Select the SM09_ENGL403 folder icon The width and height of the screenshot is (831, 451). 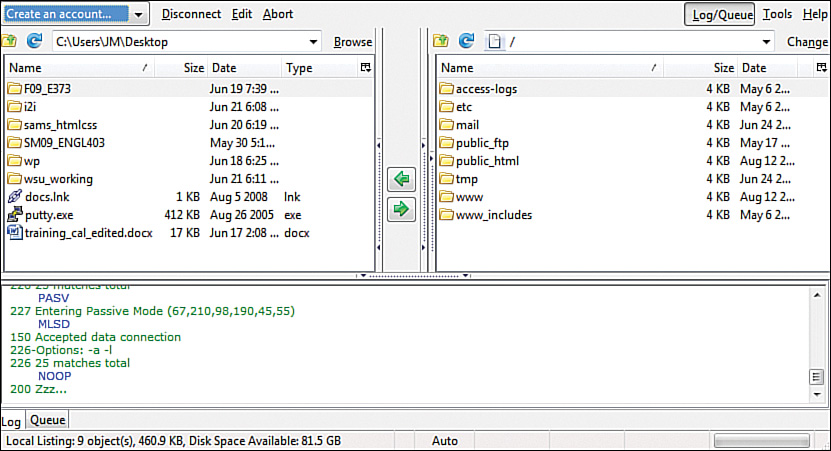[15, 143]
